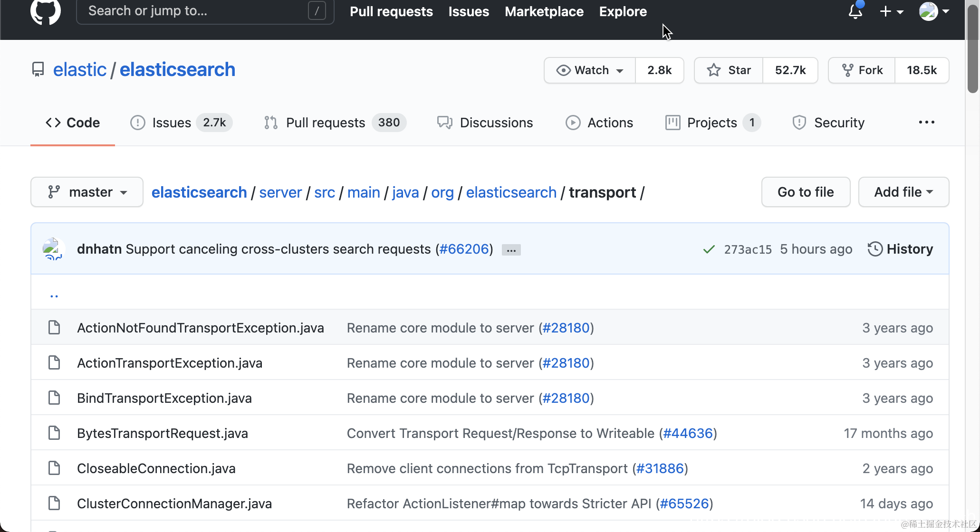Open the Discussions tab
The height and width of the screenshot is (532, 980).
tap(485, 123)
